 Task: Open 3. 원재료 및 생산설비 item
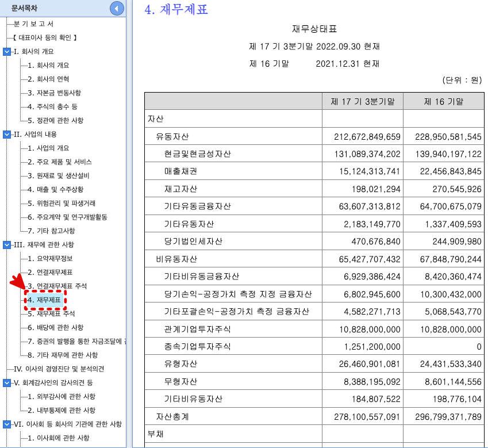[x=59, y=176]
